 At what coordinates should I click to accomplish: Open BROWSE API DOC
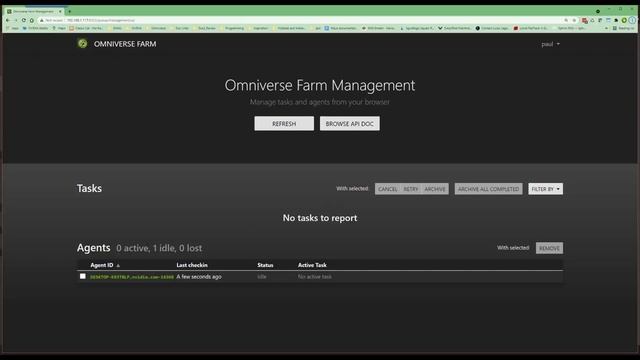(349, 124)
